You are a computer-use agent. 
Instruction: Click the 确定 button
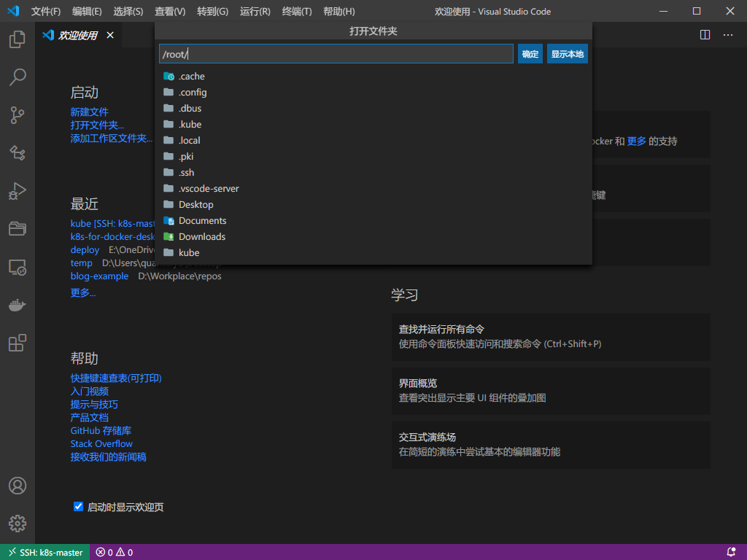pyautogui.click(x=530, y=54)
